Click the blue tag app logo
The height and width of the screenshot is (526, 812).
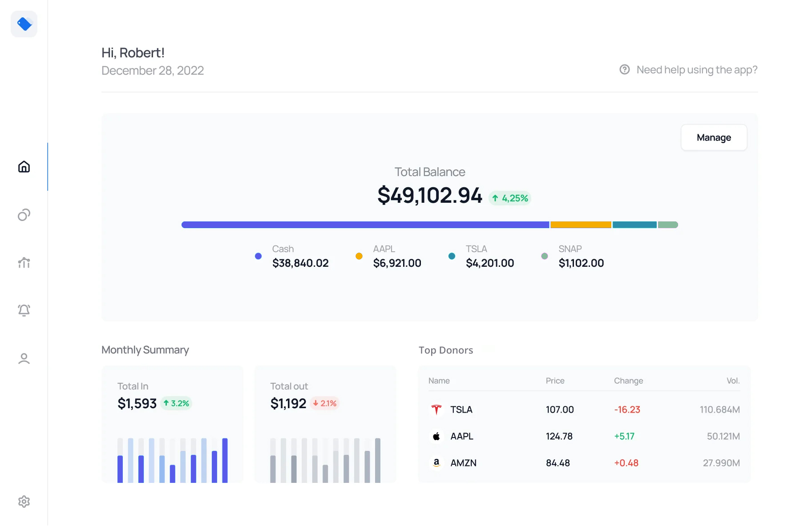click(24, 24)
